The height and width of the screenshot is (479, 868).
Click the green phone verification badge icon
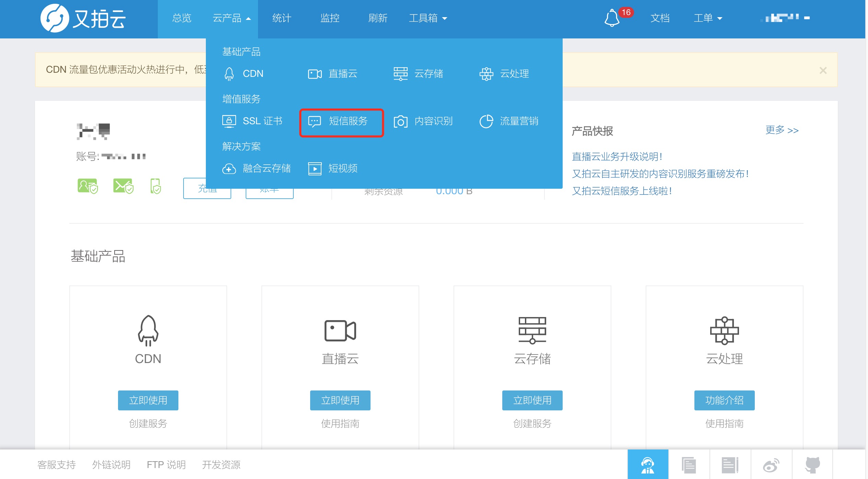tap(155, 186)
